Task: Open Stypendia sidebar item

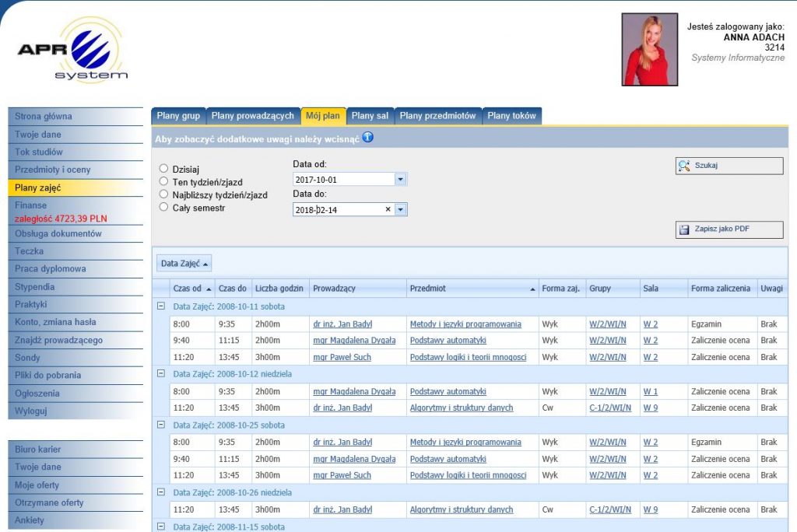Action: coord(75,286)
